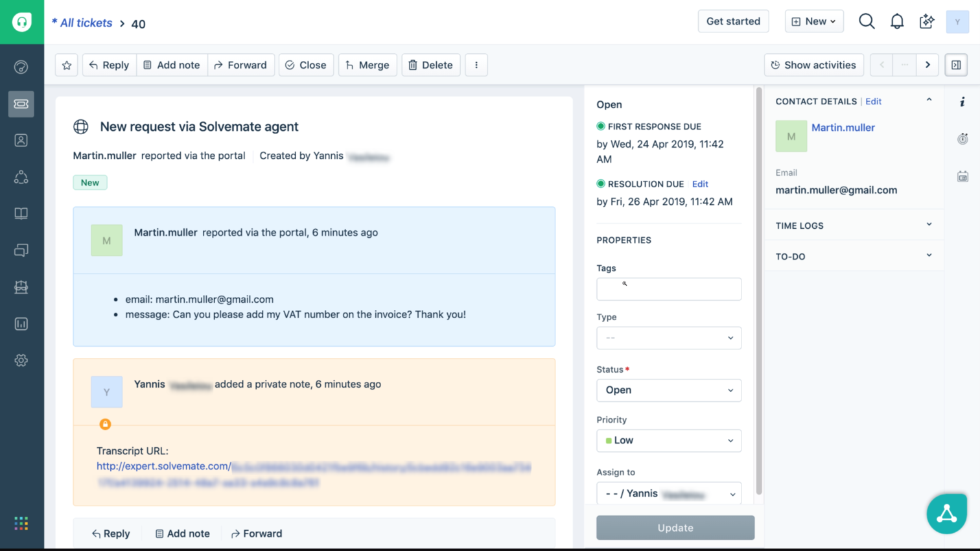
Task: Open Martin.muller contact profile link
Action: click(843, 128)
